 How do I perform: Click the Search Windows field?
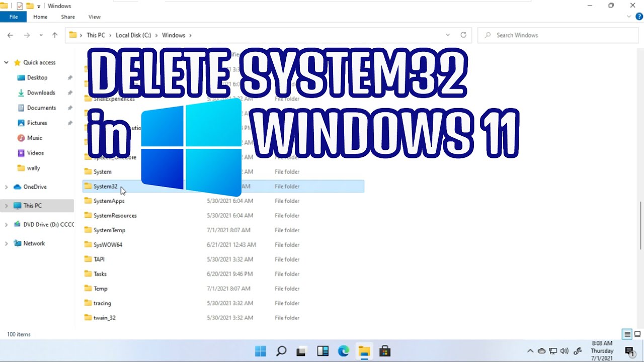coord(558,35)
